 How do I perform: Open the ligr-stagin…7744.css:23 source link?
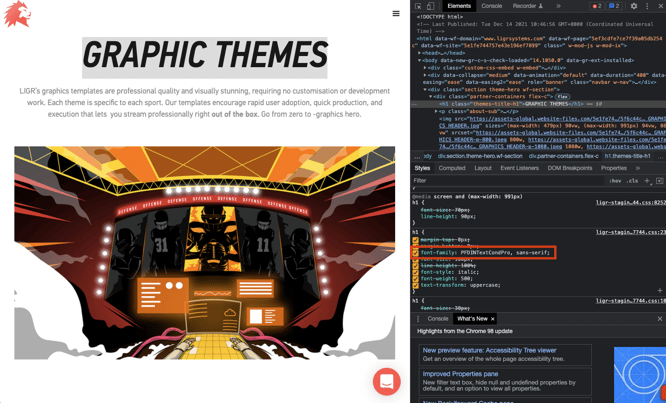(631, 232)
